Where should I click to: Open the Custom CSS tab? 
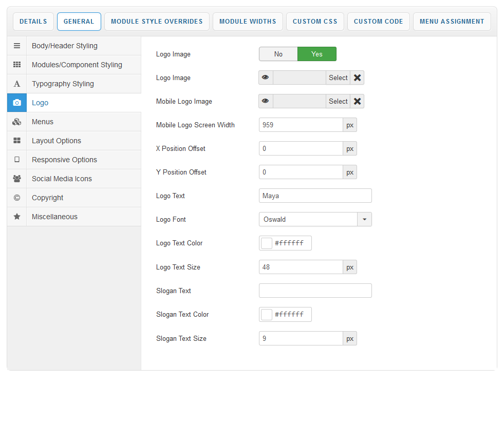315,22
